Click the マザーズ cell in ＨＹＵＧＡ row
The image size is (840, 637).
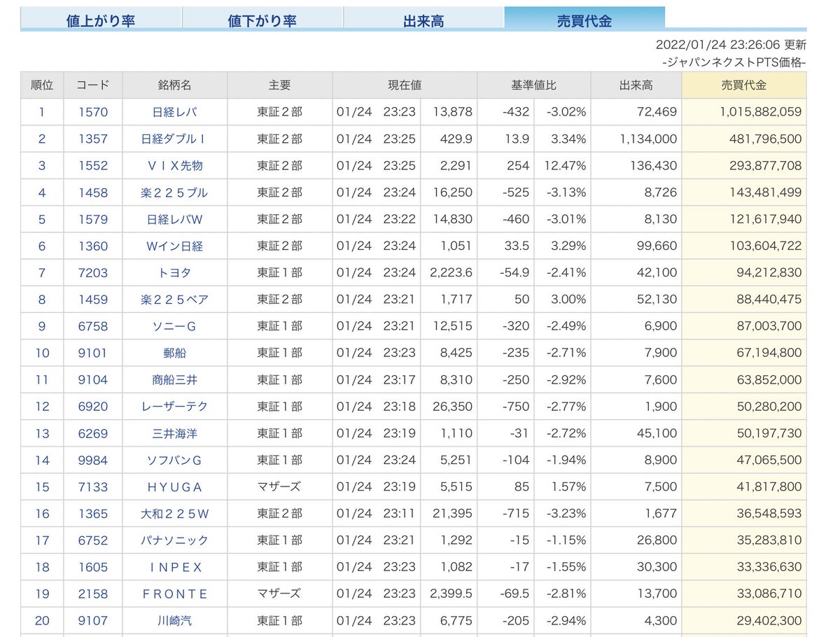[x=279, y=486]
